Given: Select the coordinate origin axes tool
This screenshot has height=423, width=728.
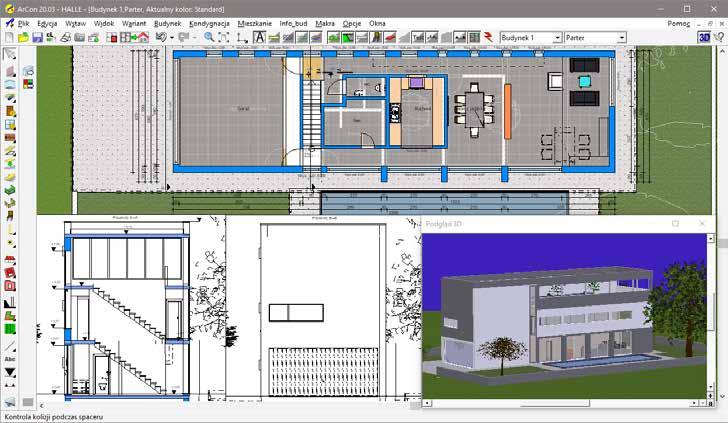Looking at the screenshot, I should tap(242, 38).
